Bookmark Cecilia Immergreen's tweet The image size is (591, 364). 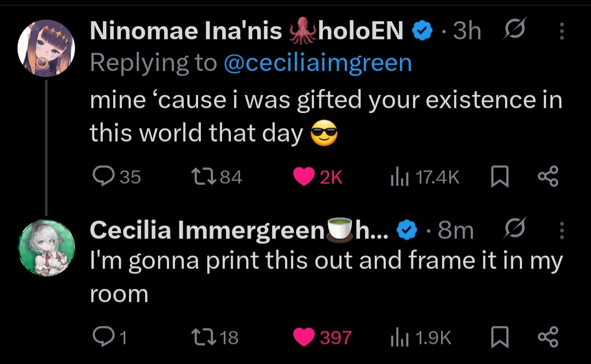click(500, 337)
